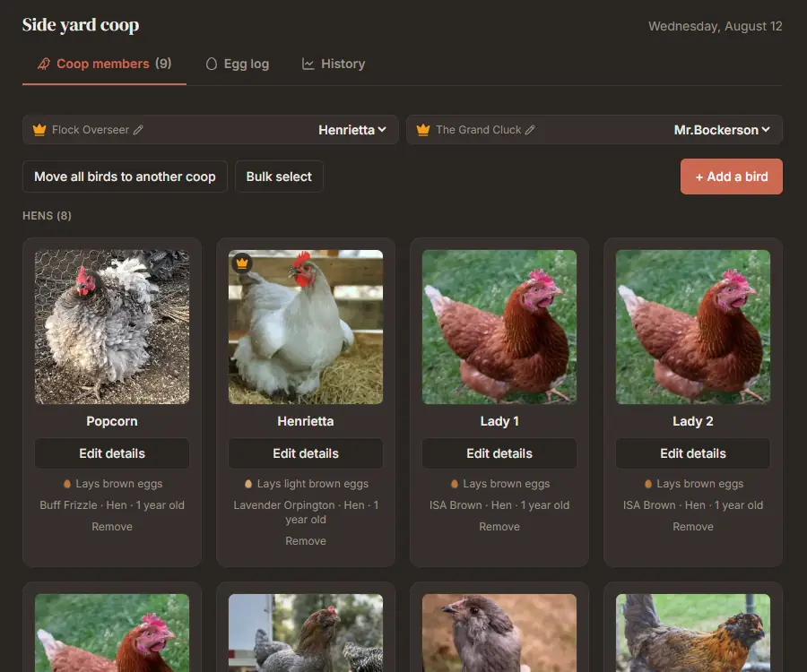Click Move all birds to another coop
The width and height of the screenshot is (807, 672).
pyautogui.click(x=125, y=177)
